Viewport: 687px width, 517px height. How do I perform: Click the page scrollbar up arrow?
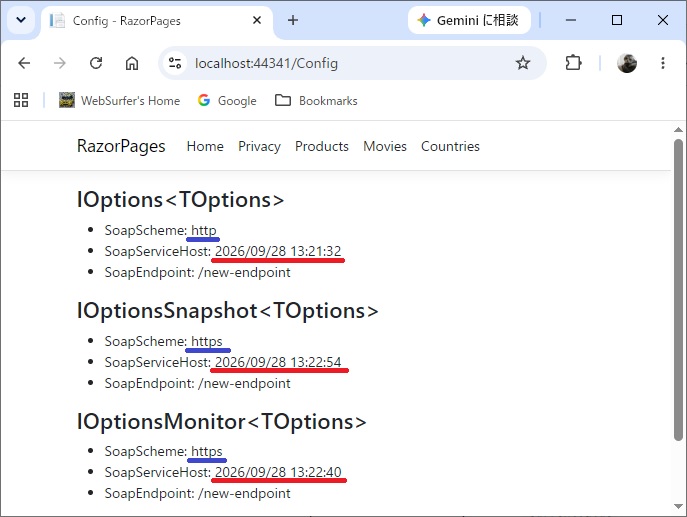678,130
